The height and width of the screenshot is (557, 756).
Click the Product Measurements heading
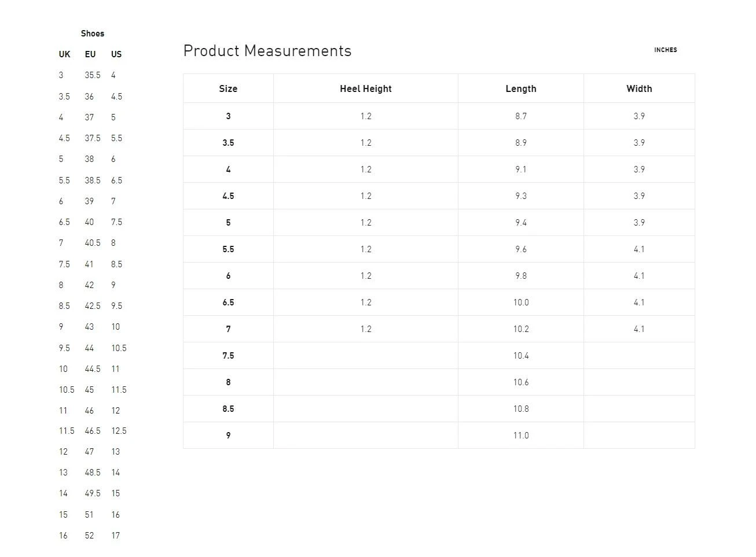(267, 51)
